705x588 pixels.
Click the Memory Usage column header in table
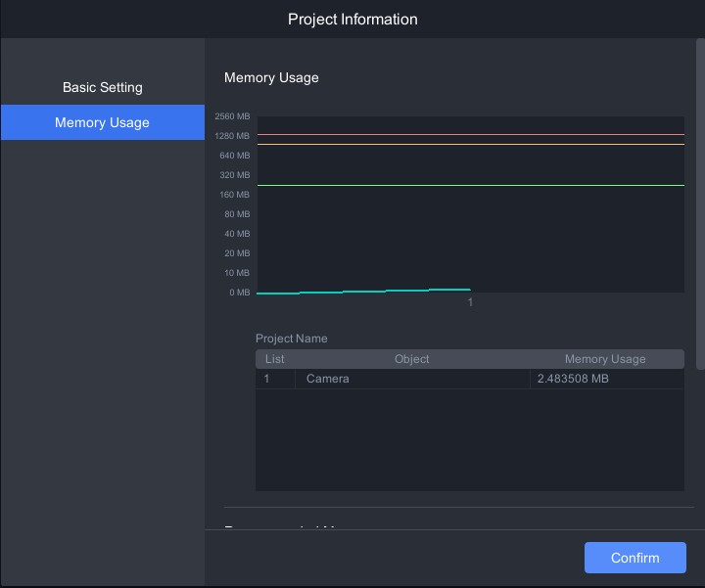click(x=605, y=359)
